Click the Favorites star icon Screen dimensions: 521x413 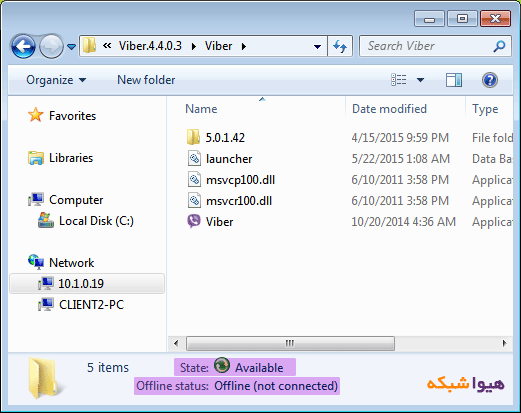click(36, 115)
